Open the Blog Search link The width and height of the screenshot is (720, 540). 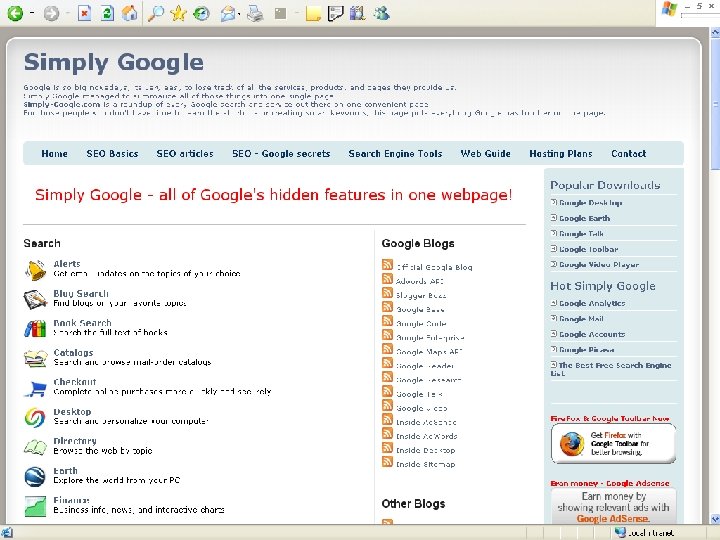pos(81,293)
